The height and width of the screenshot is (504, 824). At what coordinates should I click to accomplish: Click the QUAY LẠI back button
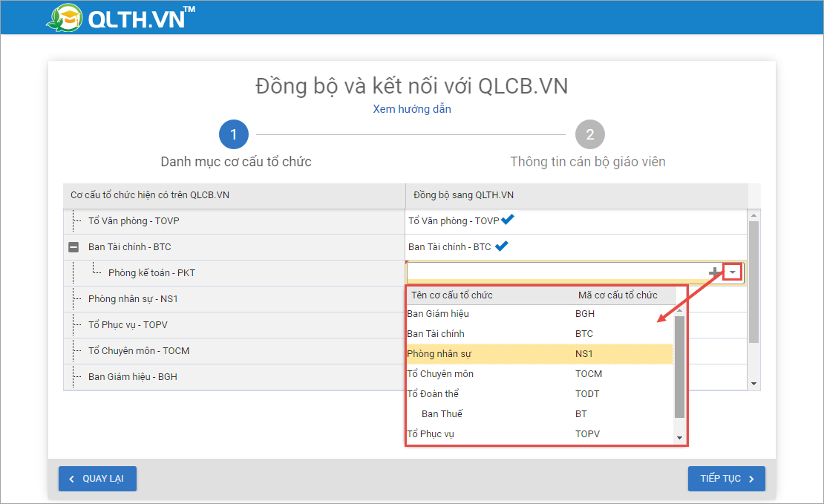point(97,479)
